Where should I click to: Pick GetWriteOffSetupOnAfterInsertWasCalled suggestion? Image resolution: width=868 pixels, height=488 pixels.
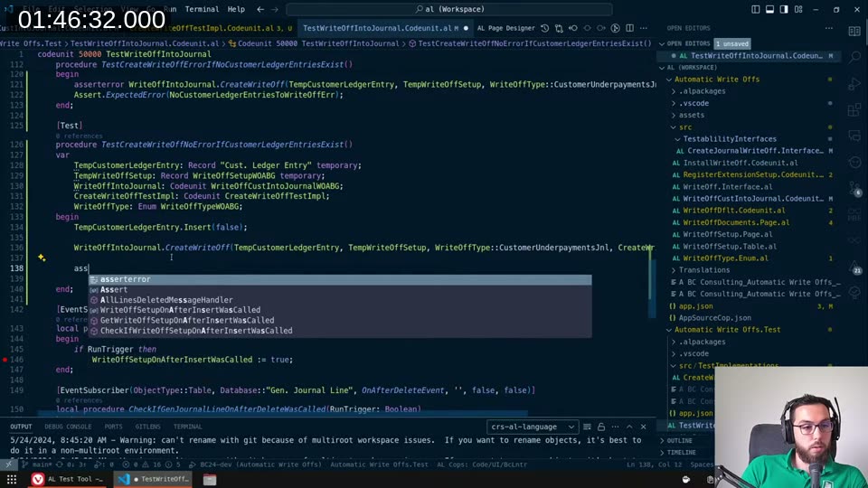click(x=340, y=320)
